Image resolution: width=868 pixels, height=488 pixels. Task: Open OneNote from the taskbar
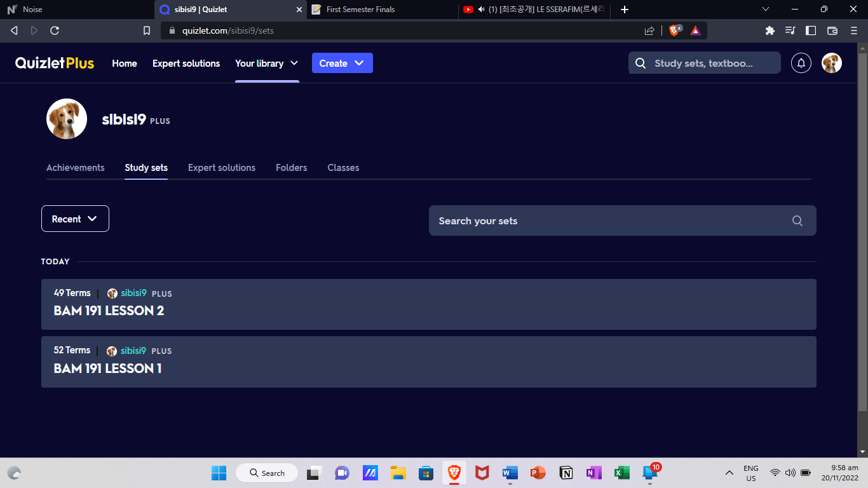tap(594, 473)
